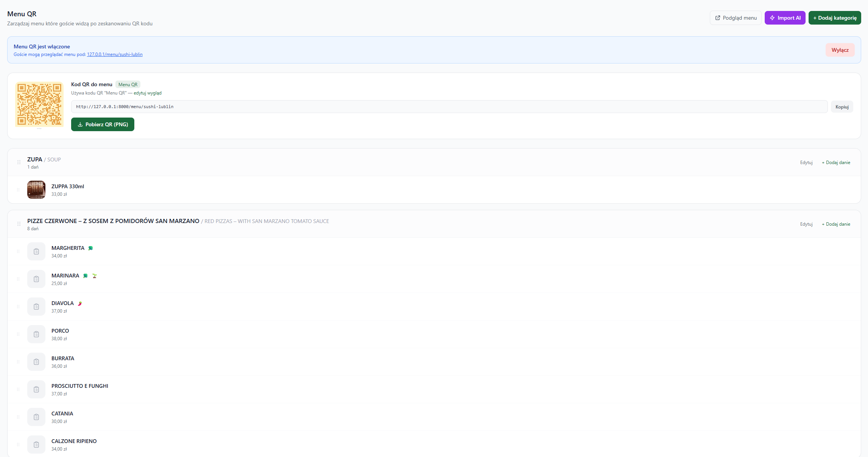
Task: Open Podgląd menu preview
Action: pos(736,18)
